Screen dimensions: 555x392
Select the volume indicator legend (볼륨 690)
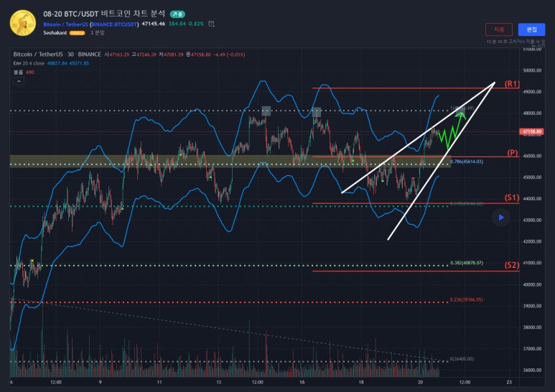[24, 73]
